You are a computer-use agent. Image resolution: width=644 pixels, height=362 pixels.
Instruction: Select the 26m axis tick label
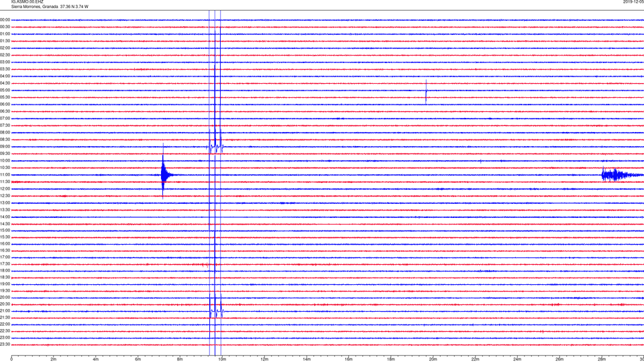point(559,359)
